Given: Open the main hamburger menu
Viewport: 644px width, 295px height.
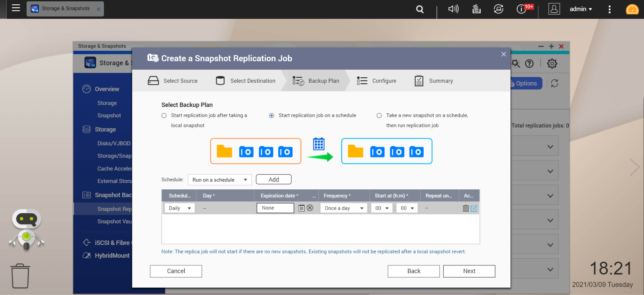Looking at the screenshot, I should [x=16, y=8].
